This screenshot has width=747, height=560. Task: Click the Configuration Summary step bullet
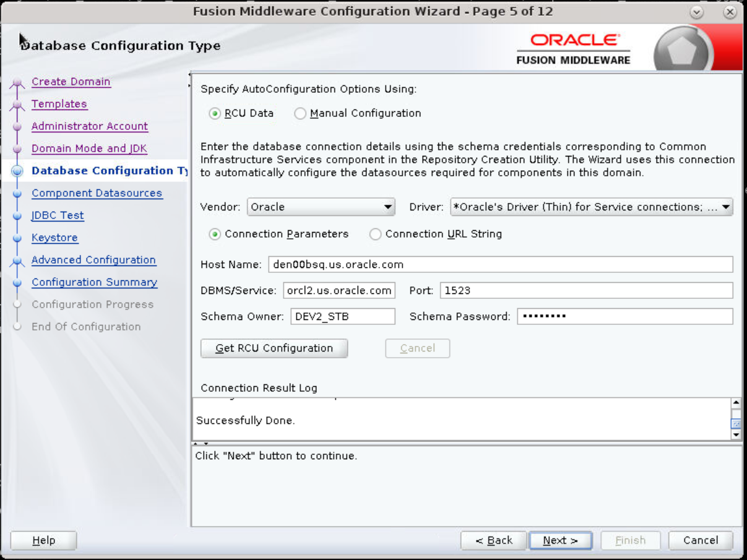point(17,283)
